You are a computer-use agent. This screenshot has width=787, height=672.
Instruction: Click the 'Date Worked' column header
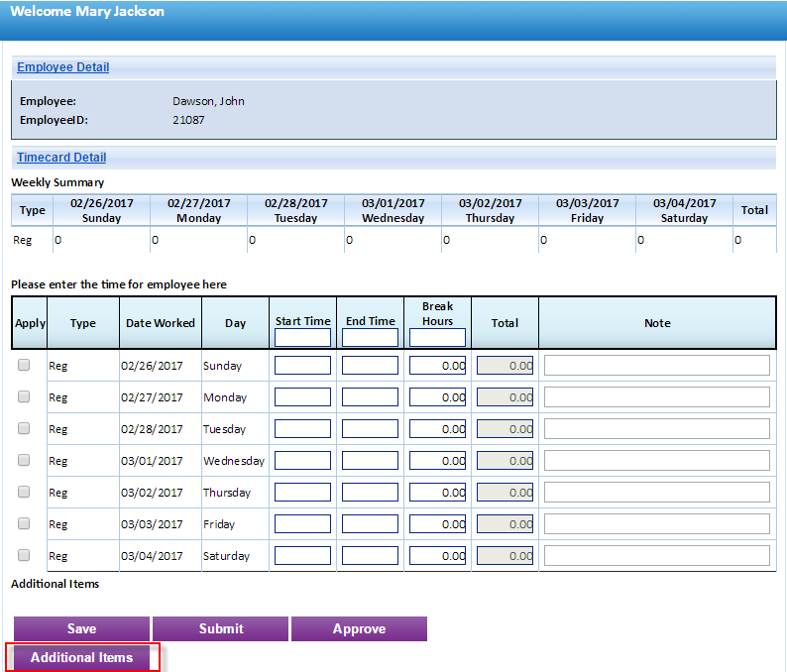161,323
